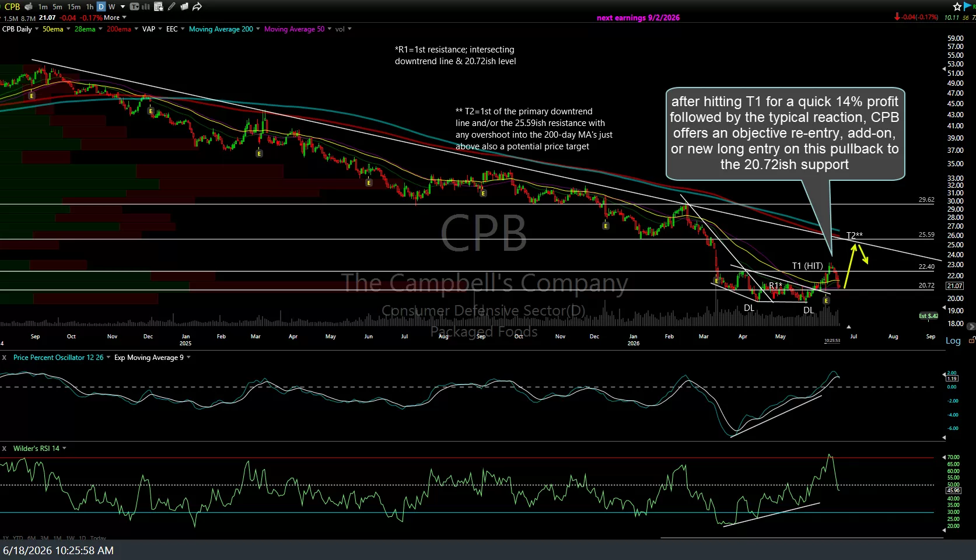This screenshot has width=976, height=560.
Task: Click the 22.40 horizontal line price label
Action: [x=926, y=267]
